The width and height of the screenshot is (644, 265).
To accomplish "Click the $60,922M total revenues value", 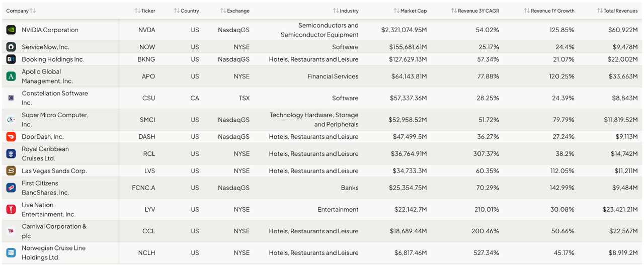I will click(x=622, y=30).
